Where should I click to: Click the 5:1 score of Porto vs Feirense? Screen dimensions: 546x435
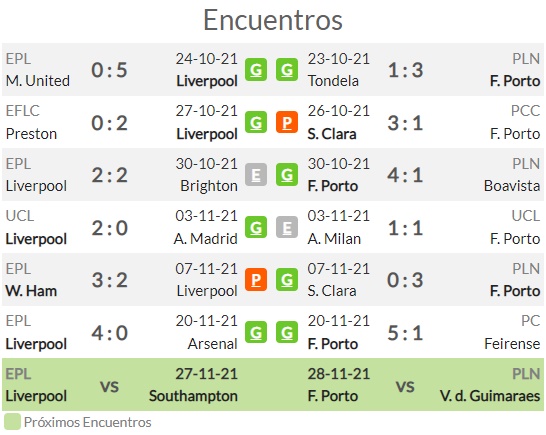pyautogui.click(x=405, y=333)
